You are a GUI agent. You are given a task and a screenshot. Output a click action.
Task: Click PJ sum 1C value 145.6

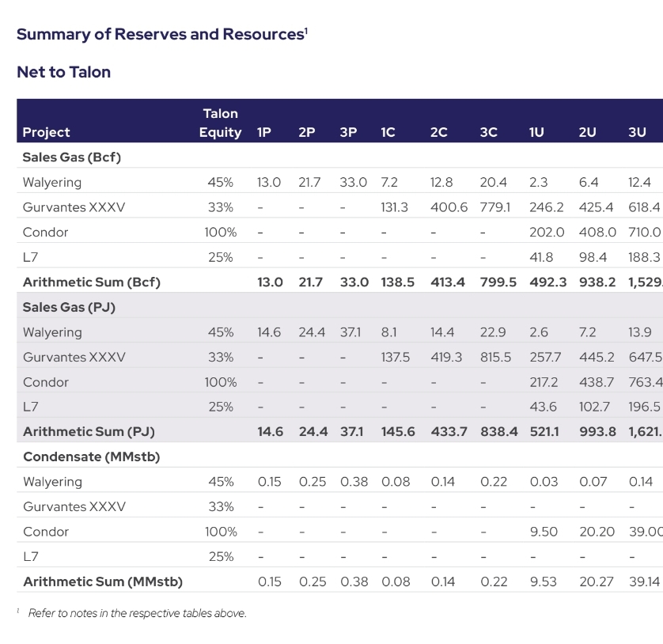click(x=398, y=432)
